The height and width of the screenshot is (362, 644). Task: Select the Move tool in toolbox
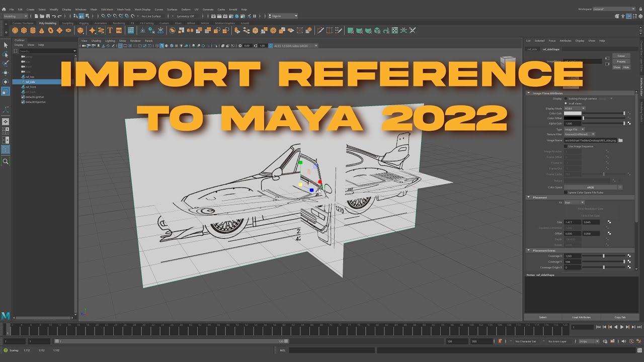point(6,72)
